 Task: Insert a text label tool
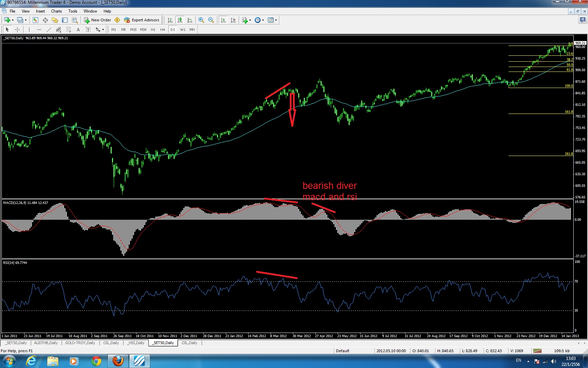click(x=88, y=29)
